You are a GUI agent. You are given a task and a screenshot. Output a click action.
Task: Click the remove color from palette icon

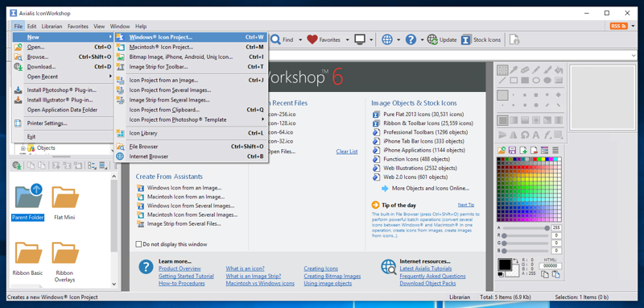coord(534,151)
